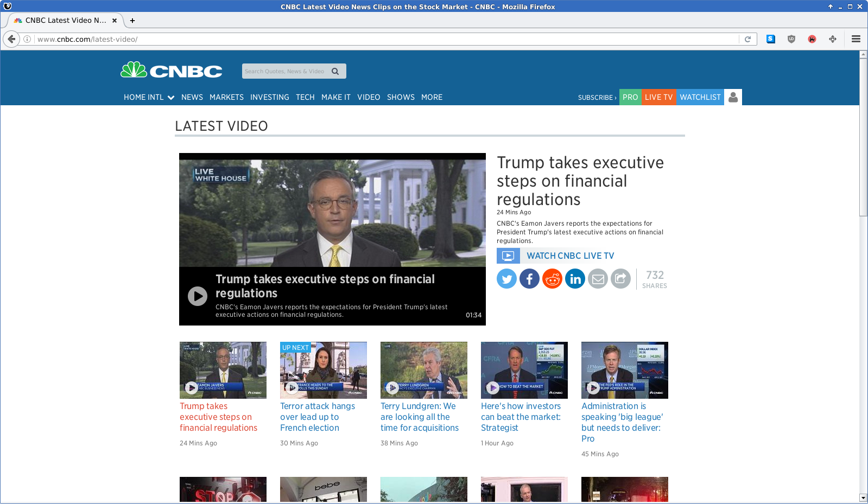The width and height of the screenshot is (868, 504).
Task: Click the shield extension icon in toolbar
Action: pos(791,39)
